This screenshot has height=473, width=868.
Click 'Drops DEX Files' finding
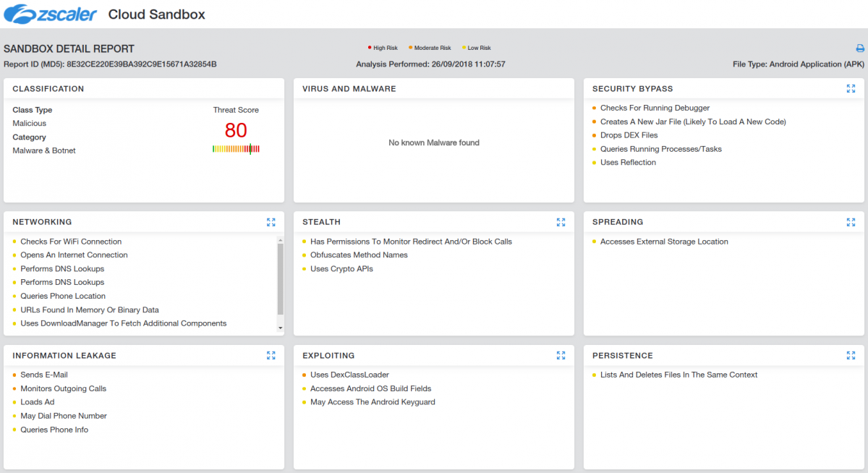pos(629,135)
